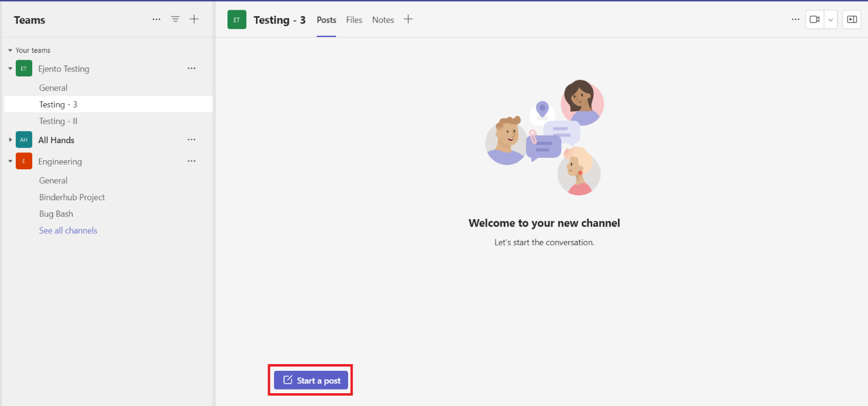The width and height of the screenshot is (868, 406).
Task: Open more options for Ejento Testing team
Action: [x=192, y=69]
